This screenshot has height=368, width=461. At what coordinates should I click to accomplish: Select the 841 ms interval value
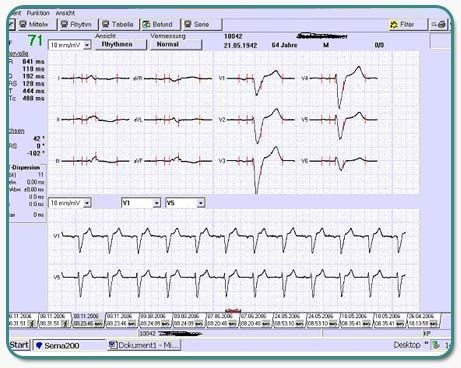33,62
